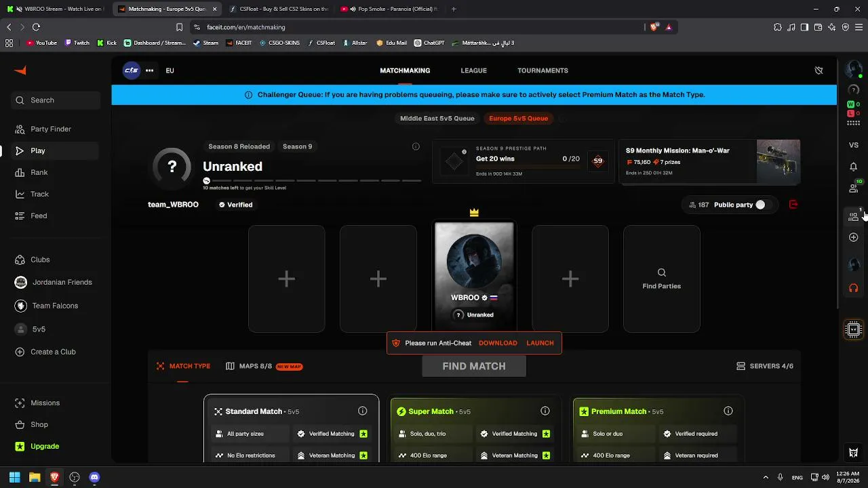Choose the Super Match card
The image size is (868, 488).
(x=475, y=429)
